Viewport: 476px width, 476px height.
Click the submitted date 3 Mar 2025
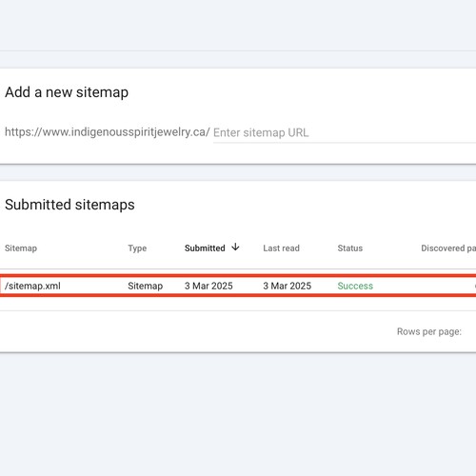pyautogui.click(x=208, y=286)
